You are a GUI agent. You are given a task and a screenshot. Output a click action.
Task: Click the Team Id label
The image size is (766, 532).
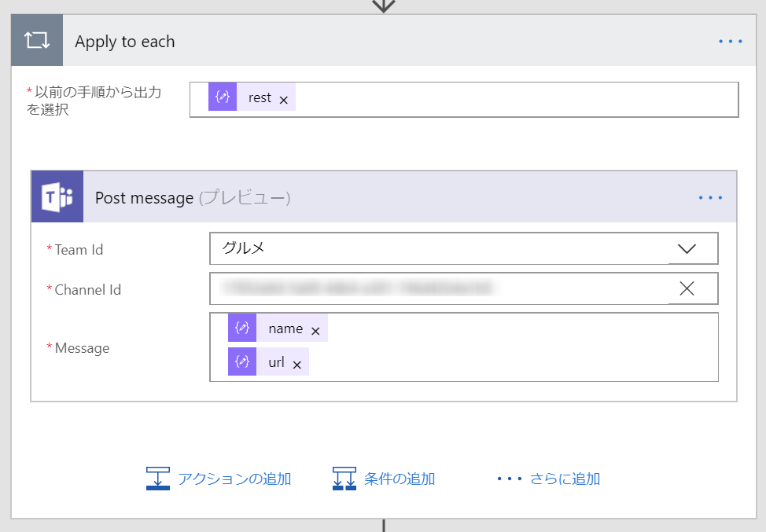[79, 250]
